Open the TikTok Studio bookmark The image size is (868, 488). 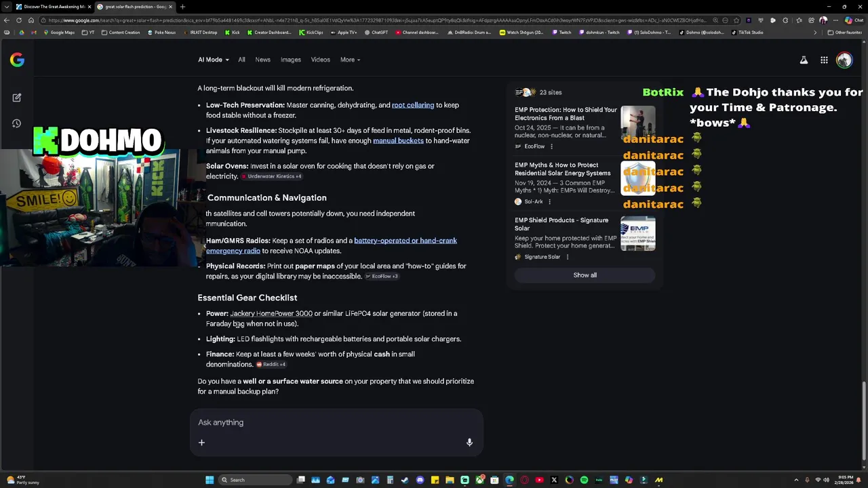click(747, 33)
